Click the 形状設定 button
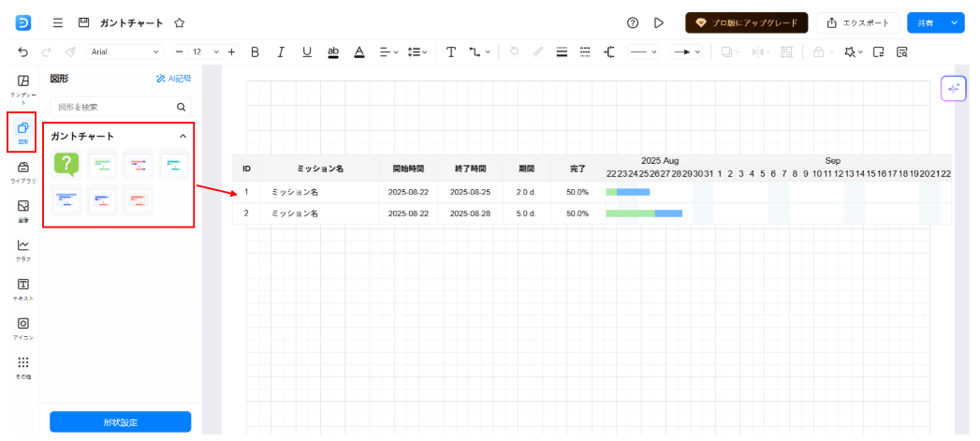The height and width of the screenshot is (441, 980). click(121, 422)
